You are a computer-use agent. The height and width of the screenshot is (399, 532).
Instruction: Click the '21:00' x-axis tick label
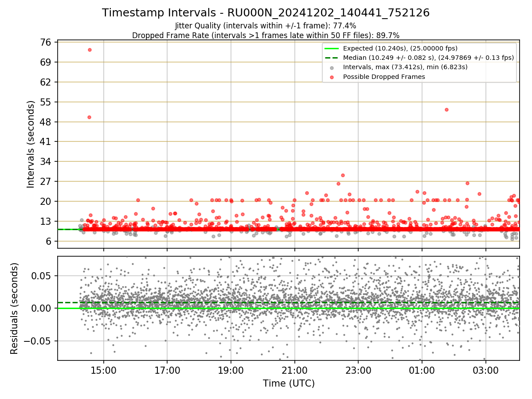[x=294, y=371]
